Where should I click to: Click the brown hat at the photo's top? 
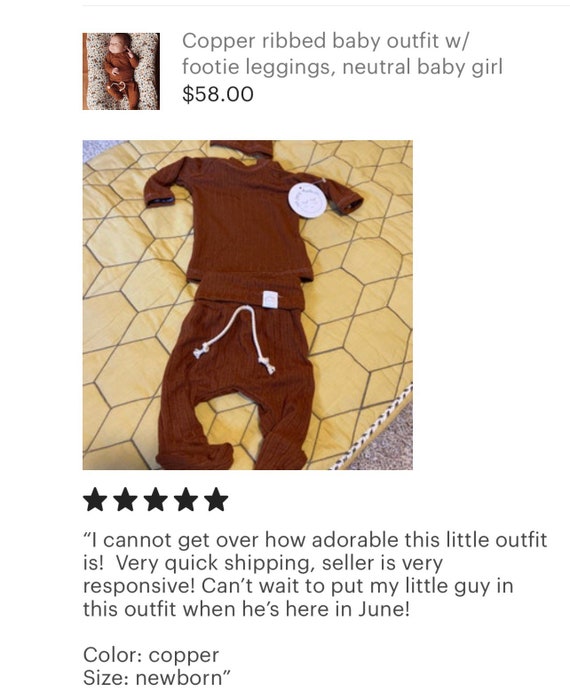pyautogui.click(x=241, y=148)
